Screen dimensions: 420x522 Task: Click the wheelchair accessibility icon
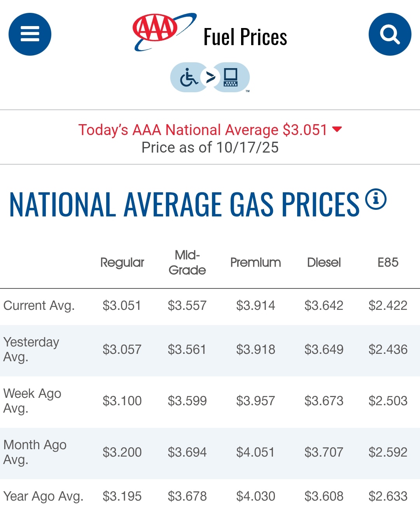pos(189,77)
